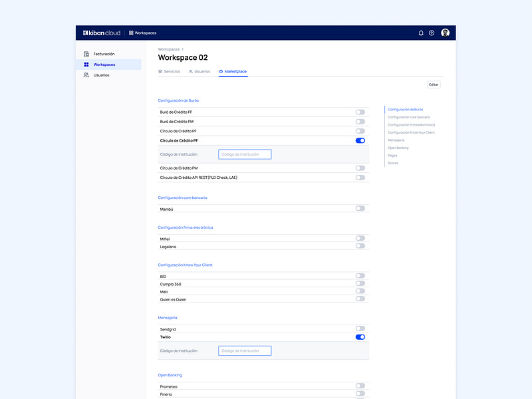532x399 pixels.
Task: Click the Configuración Know Your Client section heading
Action: [186, 265]
